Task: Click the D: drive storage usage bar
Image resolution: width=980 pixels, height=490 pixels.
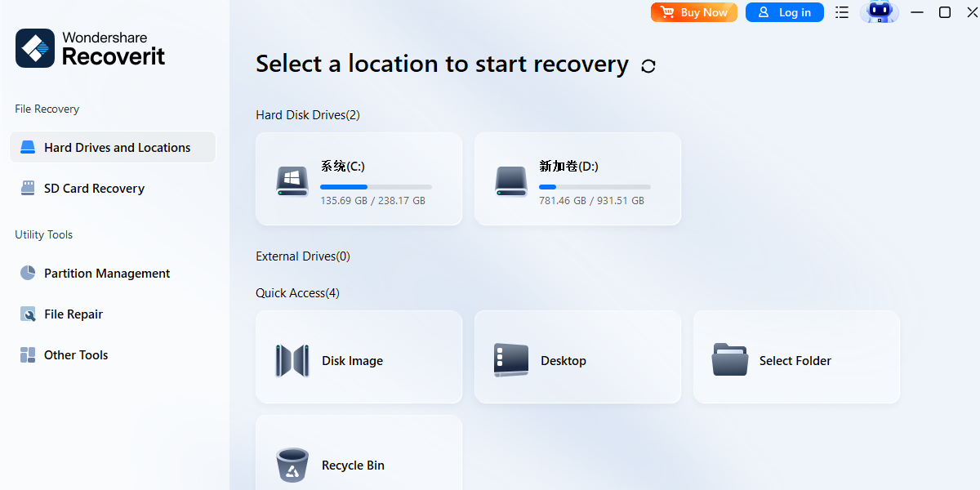Action: point(595,186)
